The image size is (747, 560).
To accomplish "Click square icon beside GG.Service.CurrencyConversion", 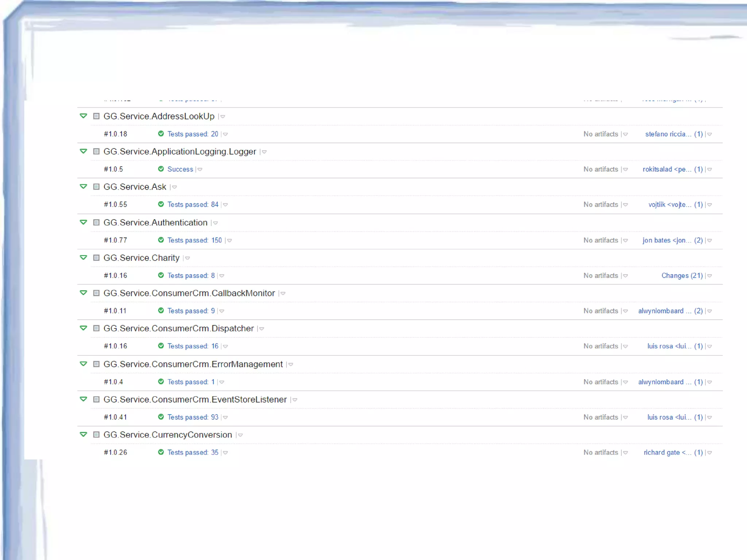I will tap(96, 435).
